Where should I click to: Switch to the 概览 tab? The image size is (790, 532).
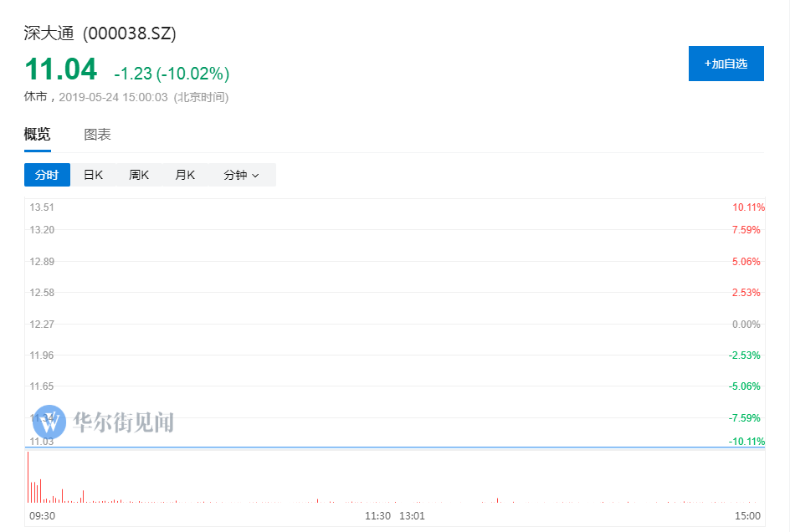(x=37, y=135)
